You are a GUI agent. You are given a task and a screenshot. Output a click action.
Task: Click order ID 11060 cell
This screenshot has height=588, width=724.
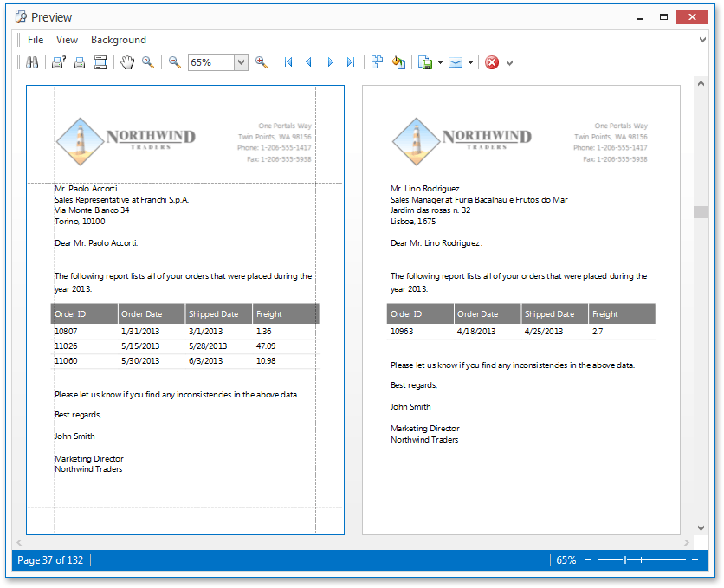click(66, 361)
